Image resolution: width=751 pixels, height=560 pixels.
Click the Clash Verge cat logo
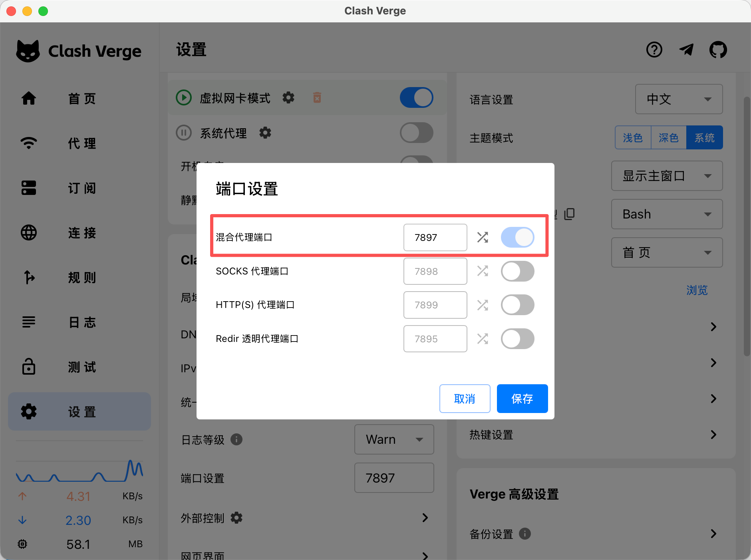point(28,51)
